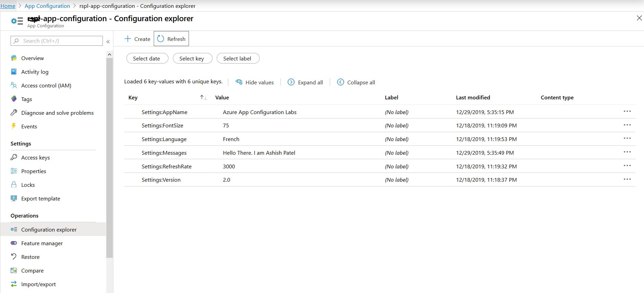The height and width of the screenshot is (293, 644).
Task: Click the Collapse all circle arrow icon
Action: 341,82
